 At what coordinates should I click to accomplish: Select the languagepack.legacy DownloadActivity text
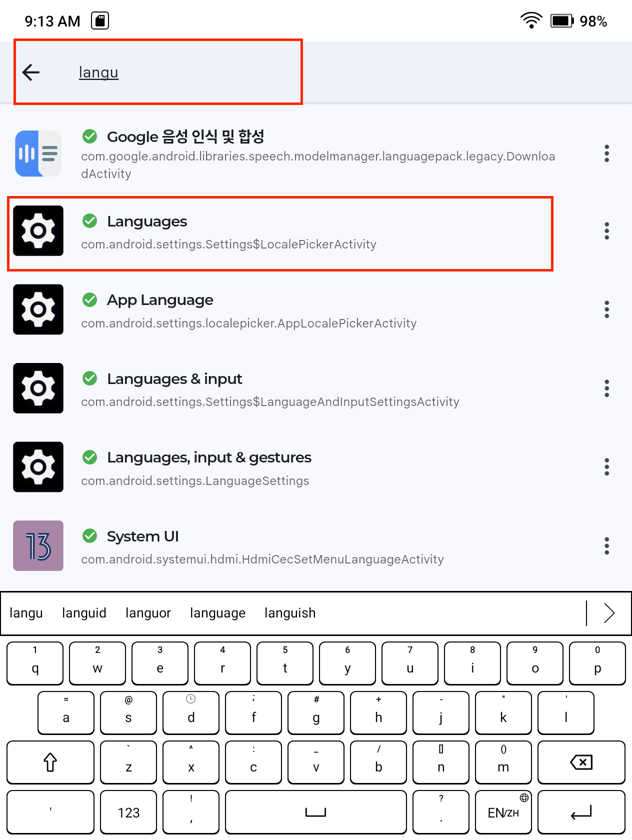tap(318, 165)
